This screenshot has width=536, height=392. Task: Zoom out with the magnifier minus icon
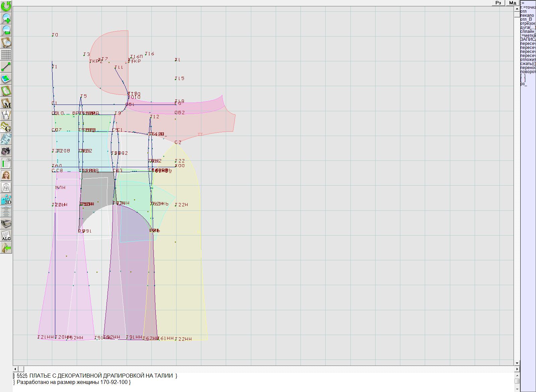(6, 30)
